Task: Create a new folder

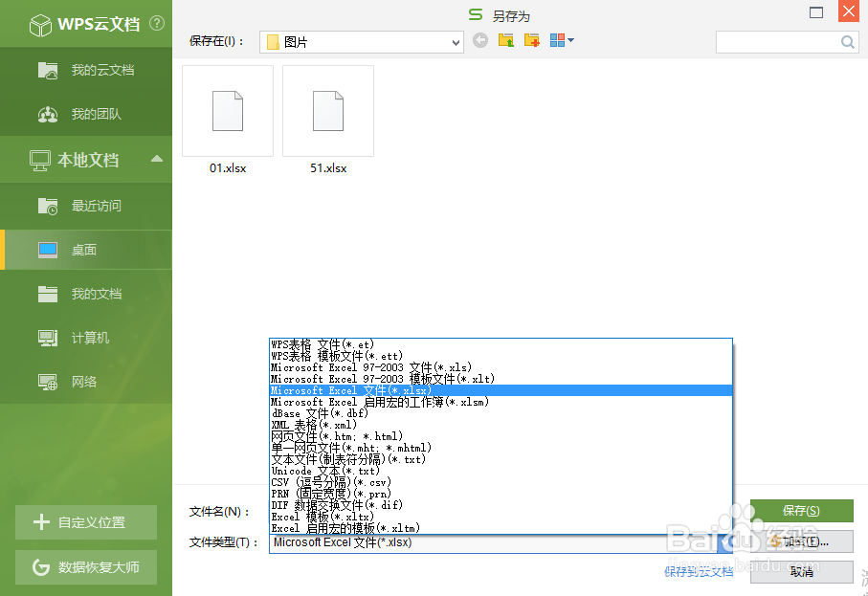Action: [x=531, y=40]
